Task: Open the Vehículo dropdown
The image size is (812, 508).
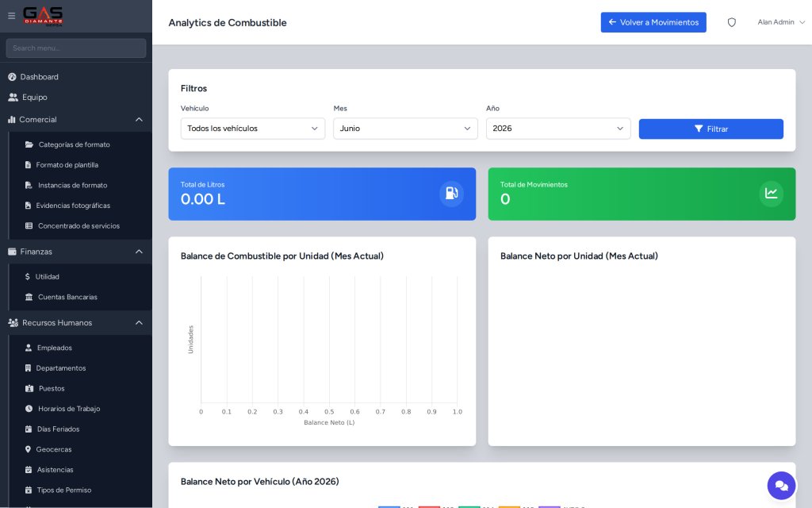Action: click(253, 129)
